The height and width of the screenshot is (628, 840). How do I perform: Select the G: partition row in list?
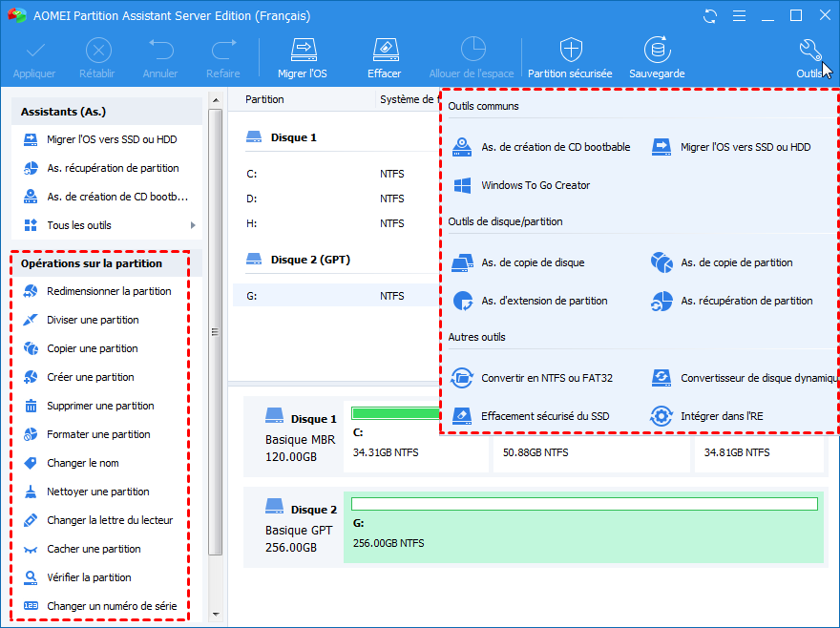[x=336, y=296]
